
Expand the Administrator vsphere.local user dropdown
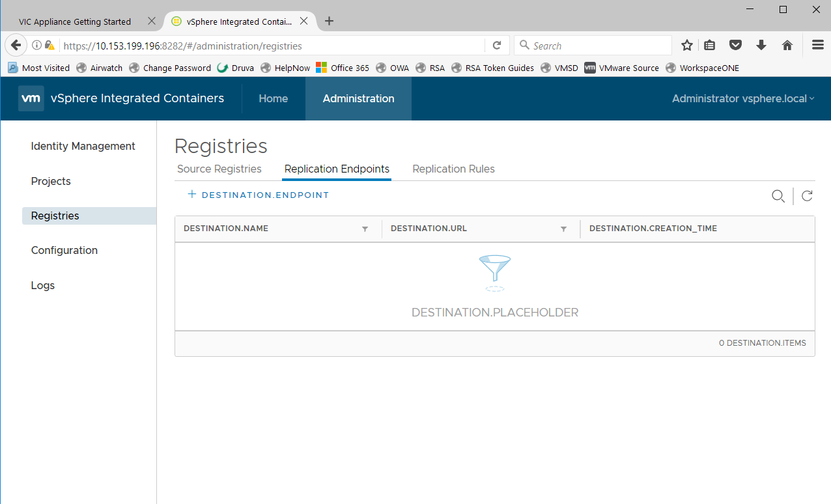click(743, 98)
